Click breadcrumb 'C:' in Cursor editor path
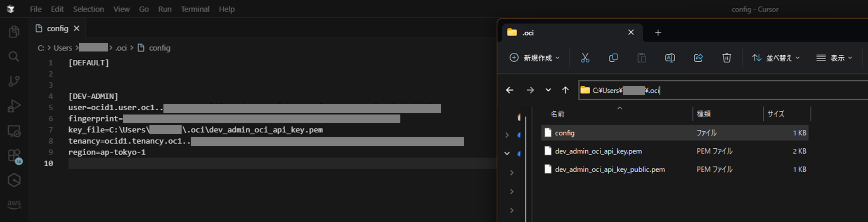 click(41, 48)
